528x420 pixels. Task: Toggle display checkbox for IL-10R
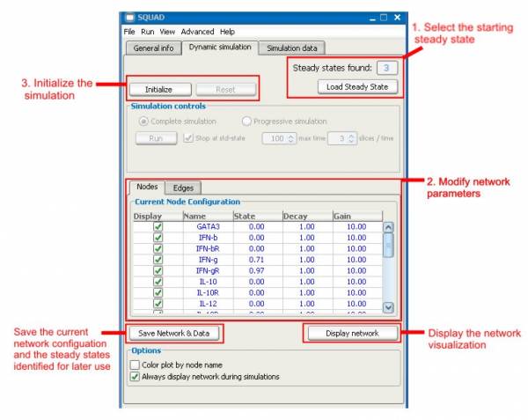[x=158, y=292]
